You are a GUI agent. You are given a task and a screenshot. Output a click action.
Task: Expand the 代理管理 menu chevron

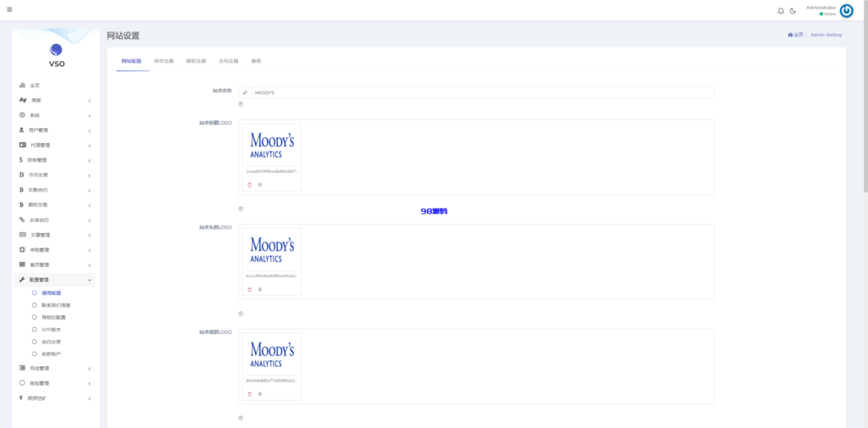click(90, 146)
